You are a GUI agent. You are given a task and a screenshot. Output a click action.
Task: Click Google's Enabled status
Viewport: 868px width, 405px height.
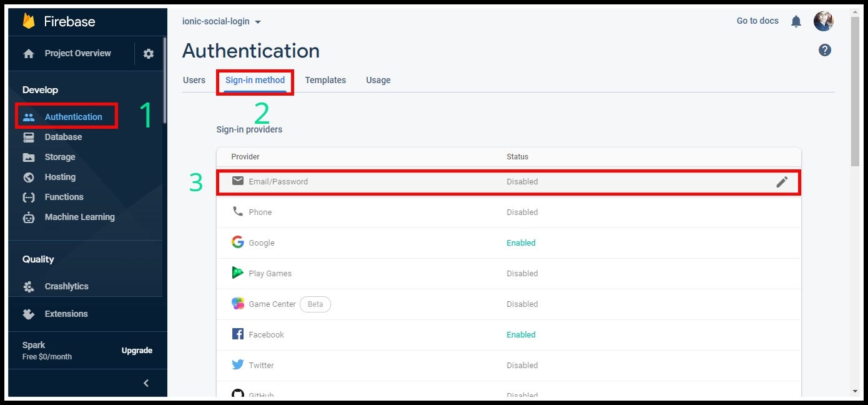click(521, 242)
